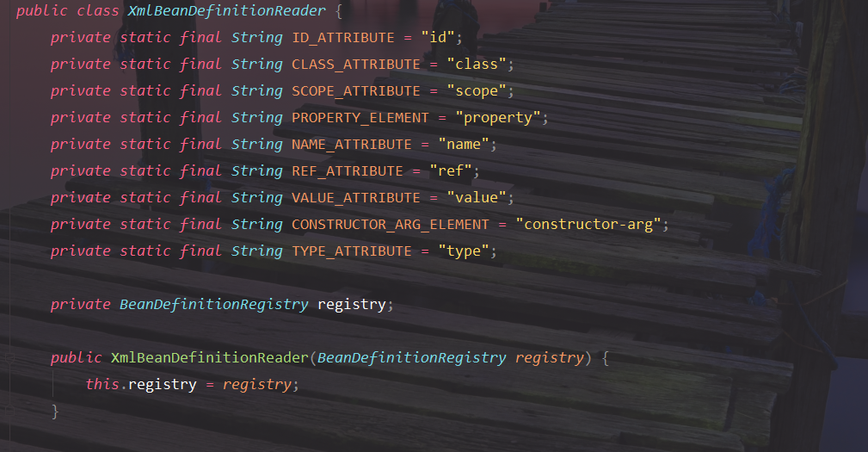Image resolution: width=868 pixels, height=452 pixels.
Task: Click the BeanDefinitionRegistry type in the field declaration
Action: [x=214, y=304]
